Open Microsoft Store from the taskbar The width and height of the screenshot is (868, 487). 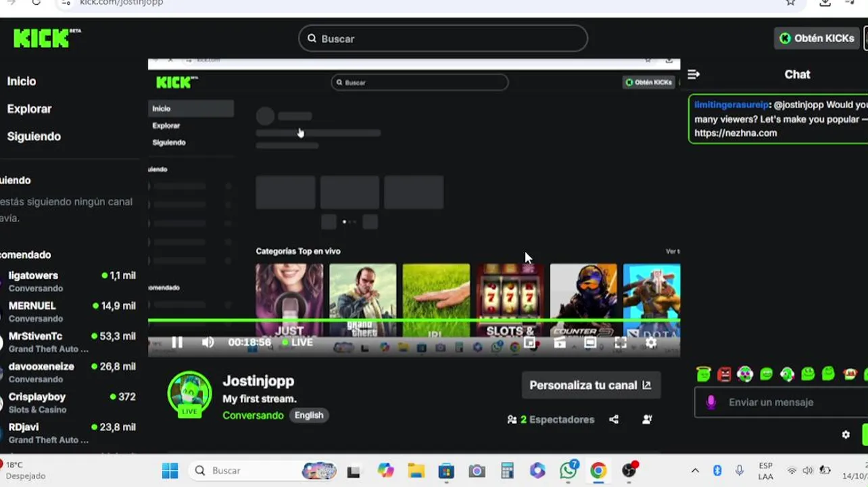tap(446, 471)
